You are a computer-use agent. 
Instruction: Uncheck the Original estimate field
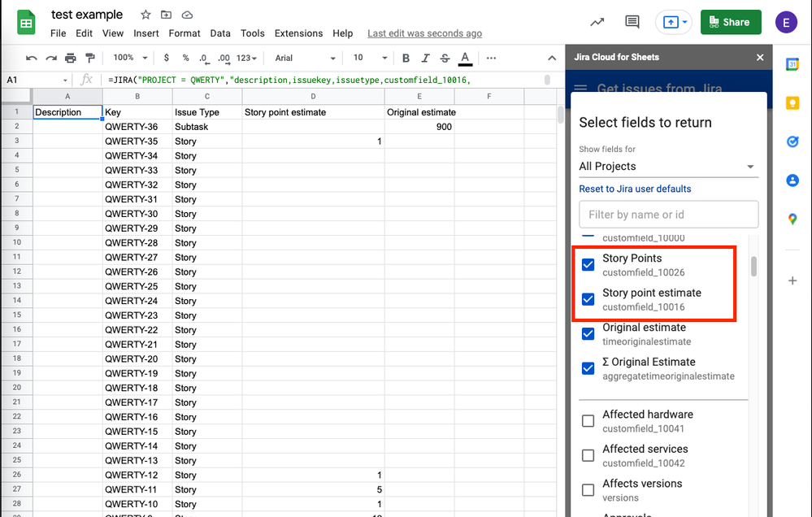[x=588, y=333]
